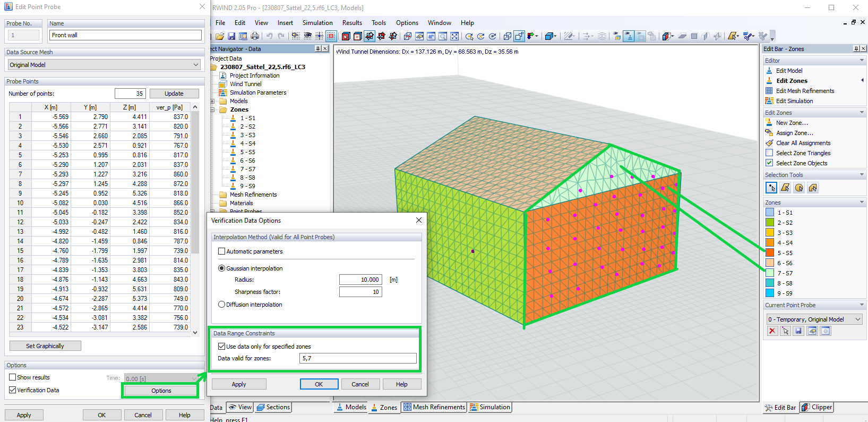Open the Results menu

(352, 23)
